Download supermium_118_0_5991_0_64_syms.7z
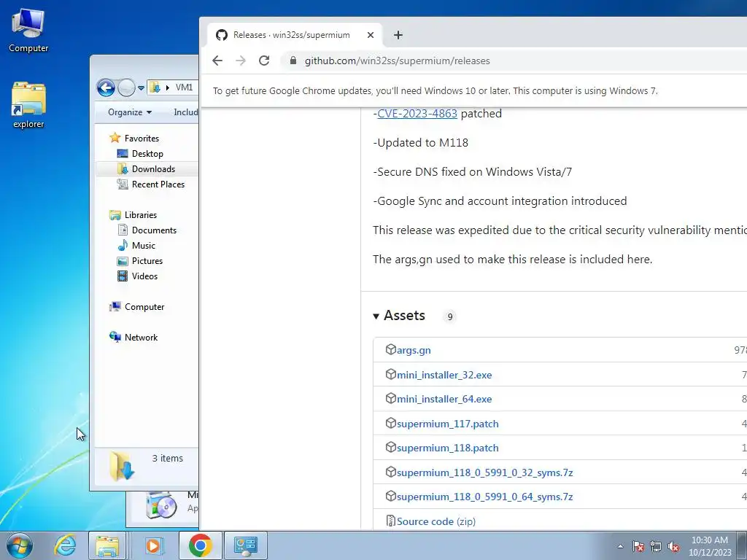Image resolution: width=747 pixels, height=560 pixels. pos(484,497)
